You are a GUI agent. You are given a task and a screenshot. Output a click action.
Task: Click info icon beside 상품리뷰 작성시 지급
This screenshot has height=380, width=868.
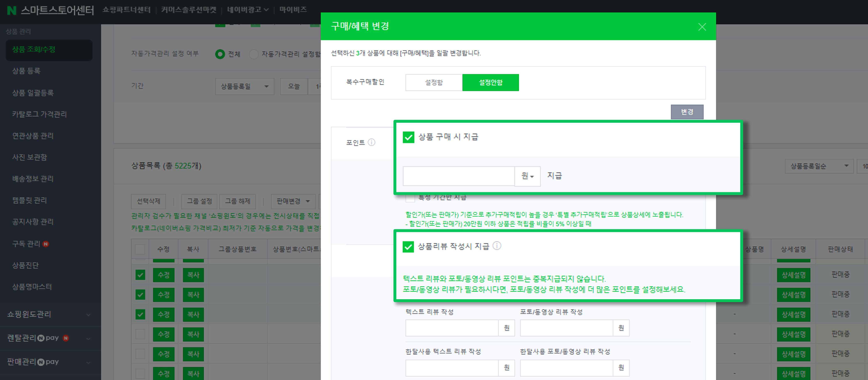[x=497, y=246]
